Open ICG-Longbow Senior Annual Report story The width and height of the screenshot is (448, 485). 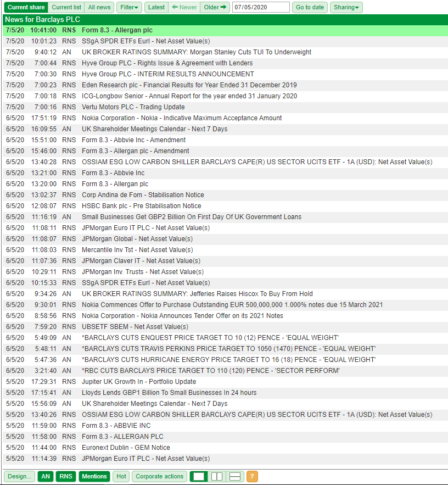(x=225, y=96)
